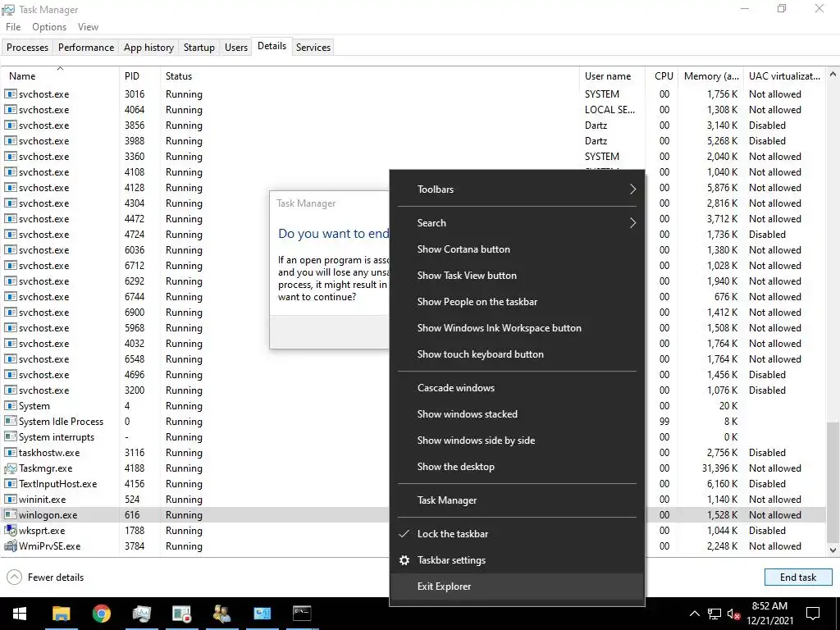
Task: Open the Command Prompt taskbar icon
Action: click(302, 614)
